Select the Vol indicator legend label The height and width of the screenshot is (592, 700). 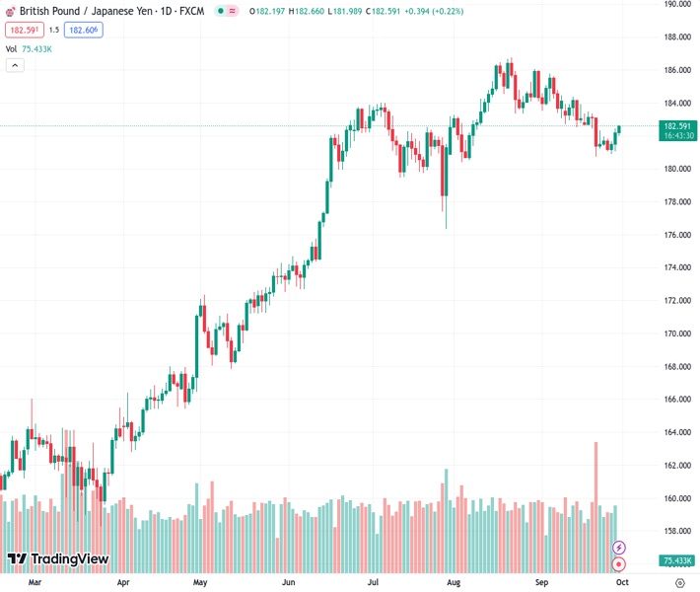click(x=11, y=48)
